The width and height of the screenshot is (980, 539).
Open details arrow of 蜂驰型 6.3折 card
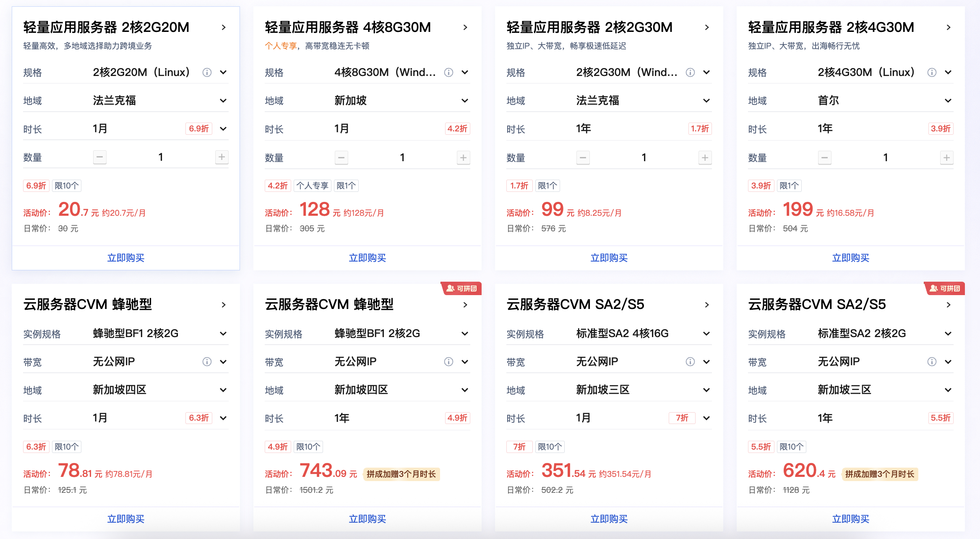click(x=224, y=305)
